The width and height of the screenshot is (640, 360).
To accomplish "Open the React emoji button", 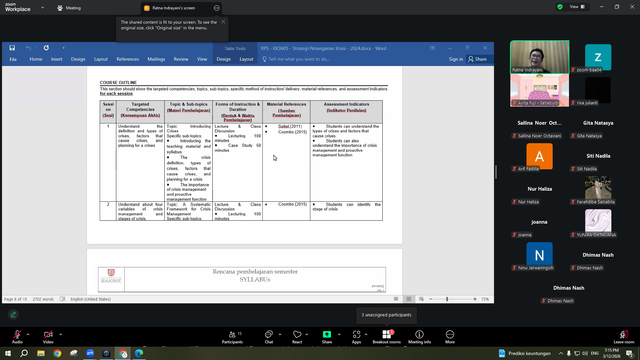I will pyautogui.click(x=297, y=337).
